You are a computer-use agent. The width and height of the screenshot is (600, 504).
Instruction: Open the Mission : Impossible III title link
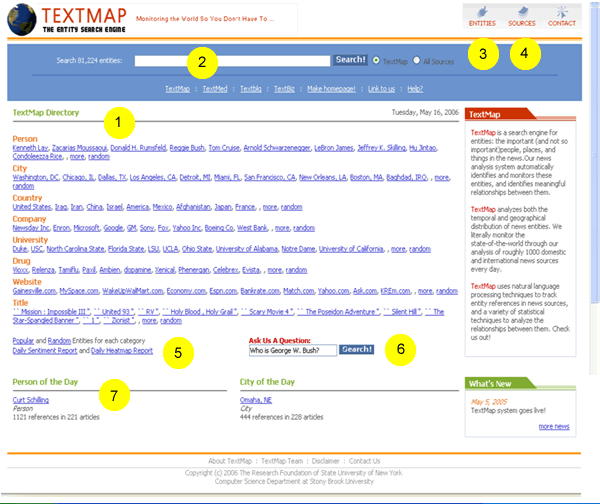[52, 312]
